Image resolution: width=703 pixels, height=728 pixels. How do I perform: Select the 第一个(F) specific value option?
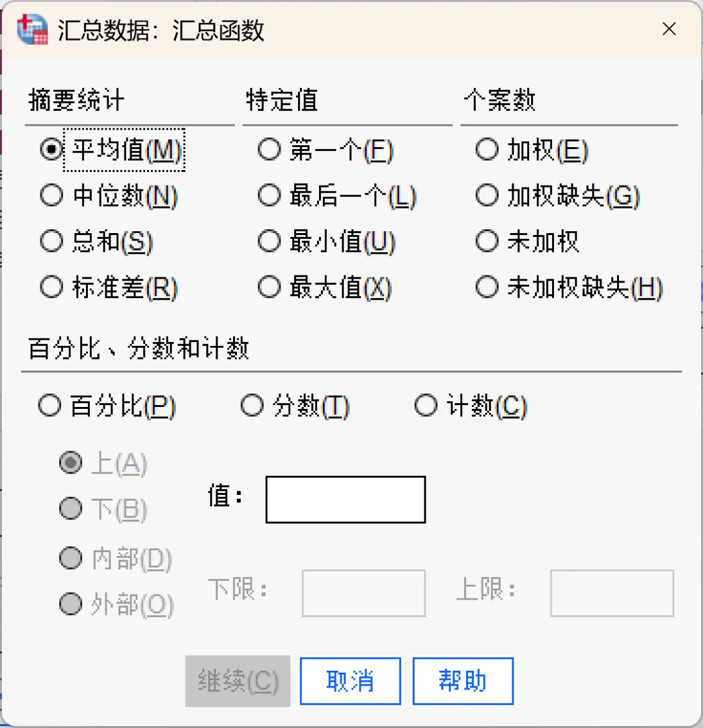click(269, 150)
